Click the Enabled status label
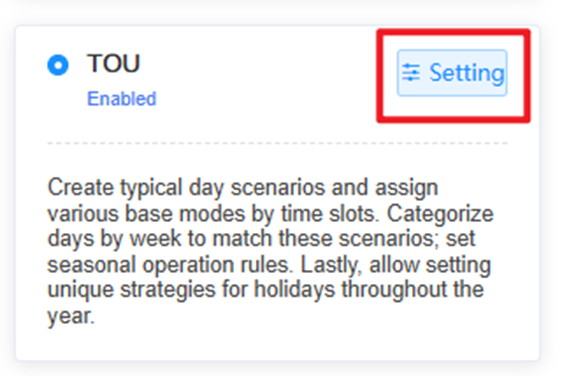Screen dimensions: 569x376 pyautogui.click(x=122, y=99)
